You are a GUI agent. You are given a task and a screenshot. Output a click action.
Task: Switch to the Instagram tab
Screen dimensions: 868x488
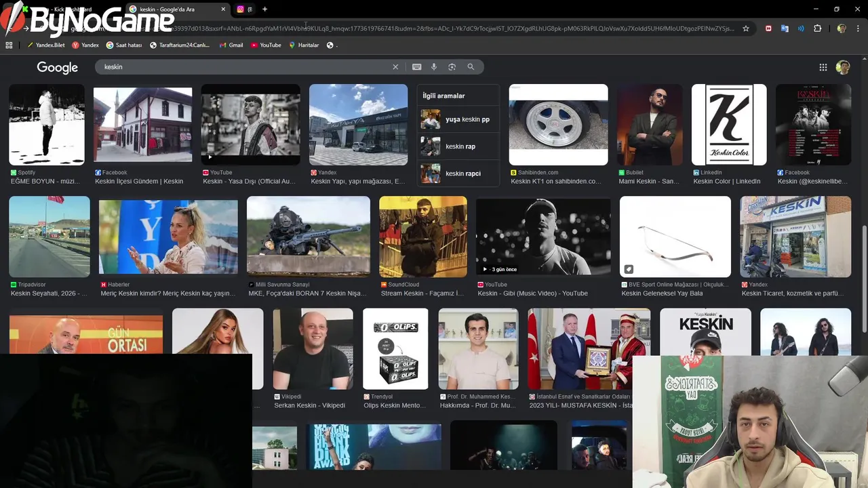[x=245, y=9]
